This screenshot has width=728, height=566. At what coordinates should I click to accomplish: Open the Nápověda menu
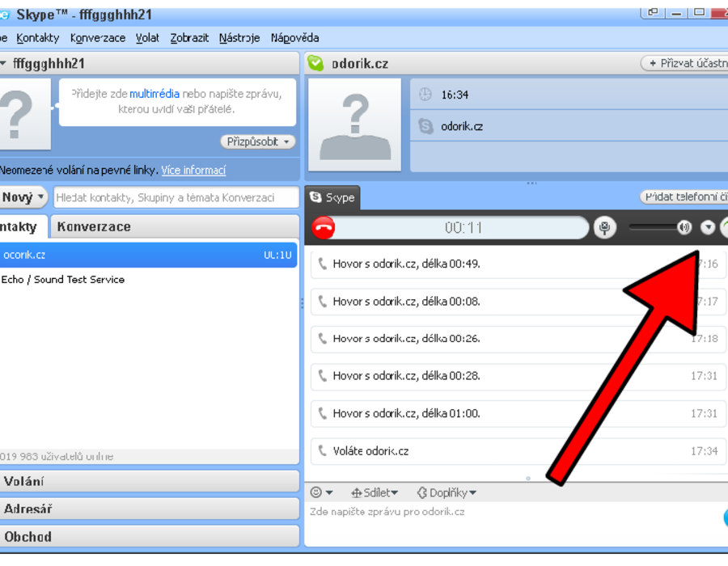point(294,38)
